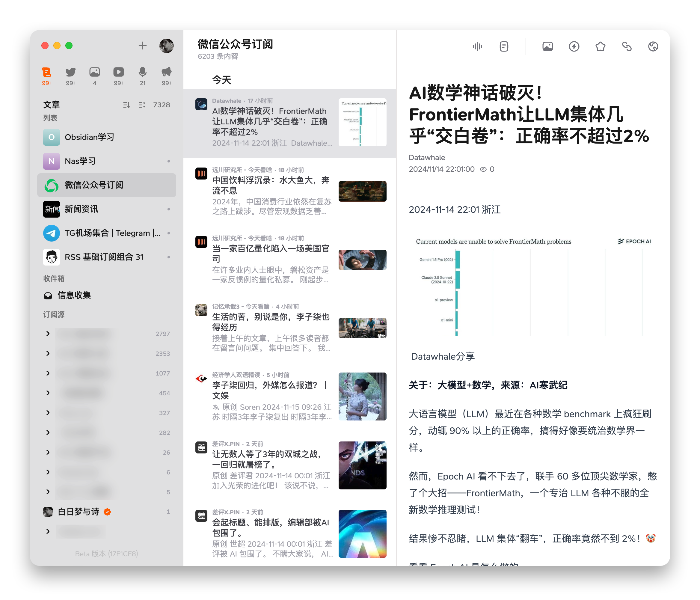Open the Datawhale FrontierMath article entry
Viewport: 700px width, 600px height.
click(x=289, y=123)
